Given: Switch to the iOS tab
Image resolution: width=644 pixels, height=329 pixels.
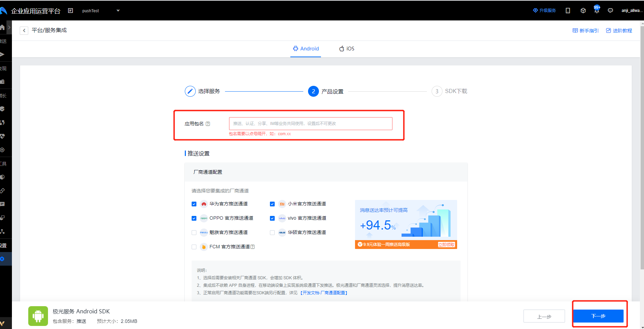Looking at the screenshot, I should 347,49.
